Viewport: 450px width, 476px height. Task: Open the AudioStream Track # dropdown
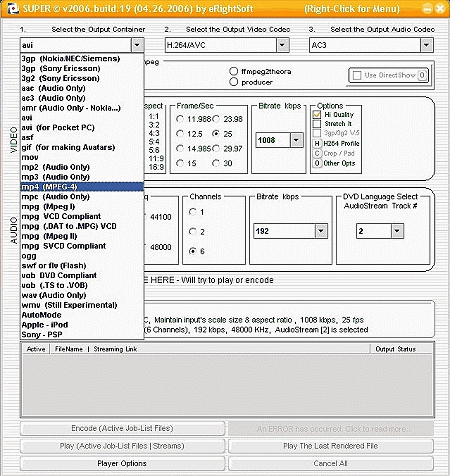coord(397,231)
